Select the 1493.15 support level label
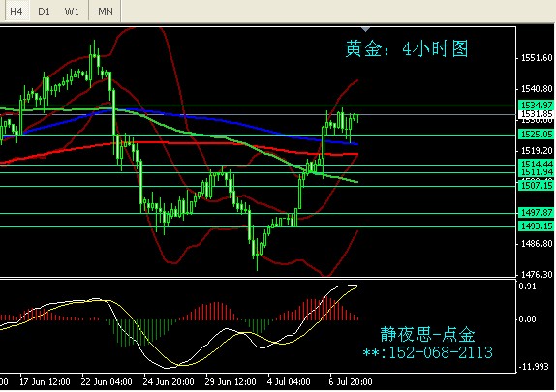 point(536,226)
